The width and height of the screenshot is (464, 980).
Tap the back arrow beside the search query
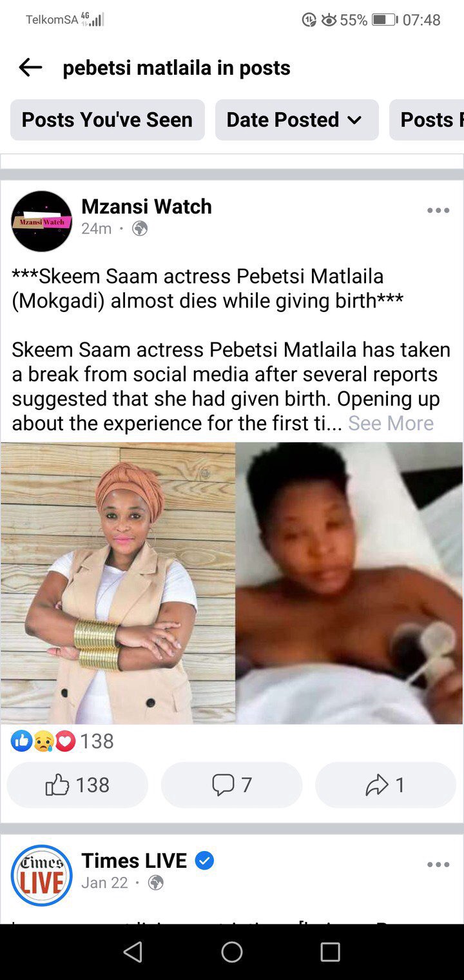(30, 67)
